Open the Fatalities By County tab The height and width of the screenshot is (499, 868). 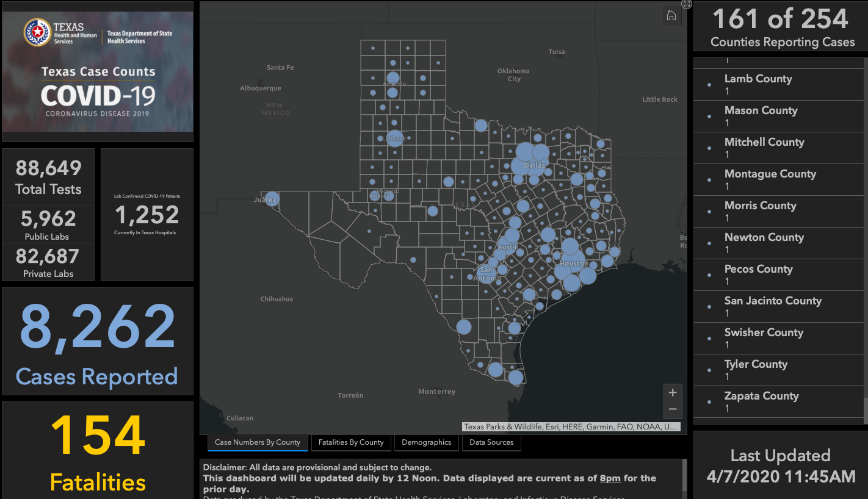[x=351, y=442]
